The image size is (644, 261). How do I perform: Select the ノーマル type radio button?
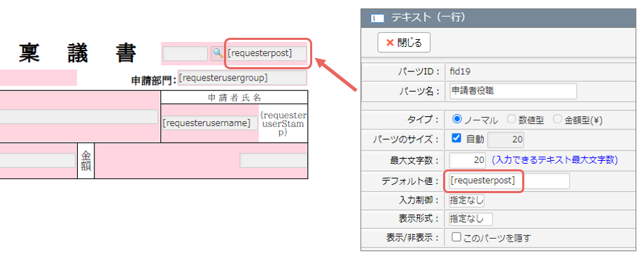[x=456, y=119]
